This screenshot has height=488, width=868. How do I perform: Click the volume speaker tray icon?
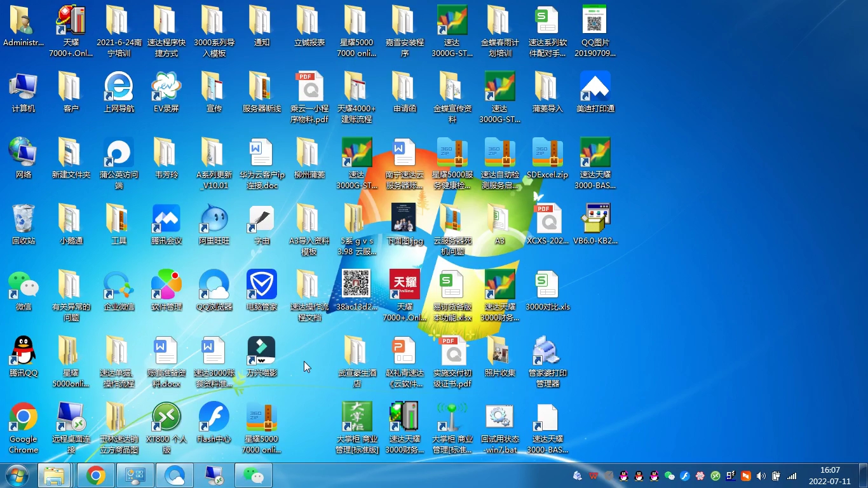[x=761, y=475]
